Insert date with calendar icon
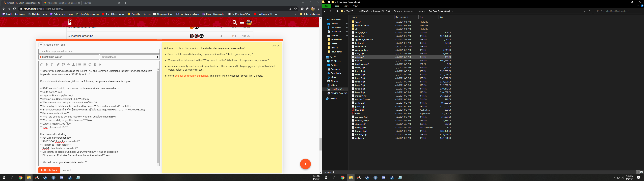The width and height of the screenshot is (644, 181). point(95,65)
